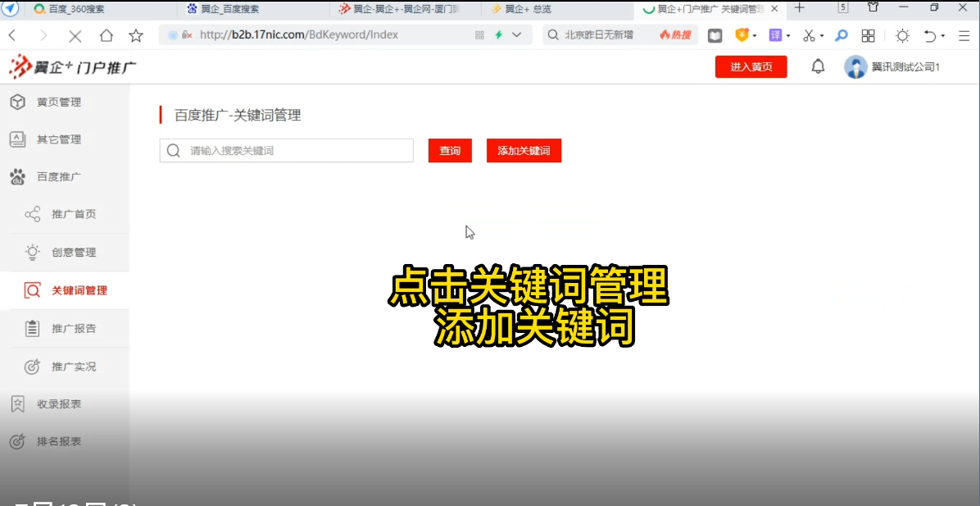Stop page loading with the X icon
This screenshot has width=980, height=506.
pos(75,36)
